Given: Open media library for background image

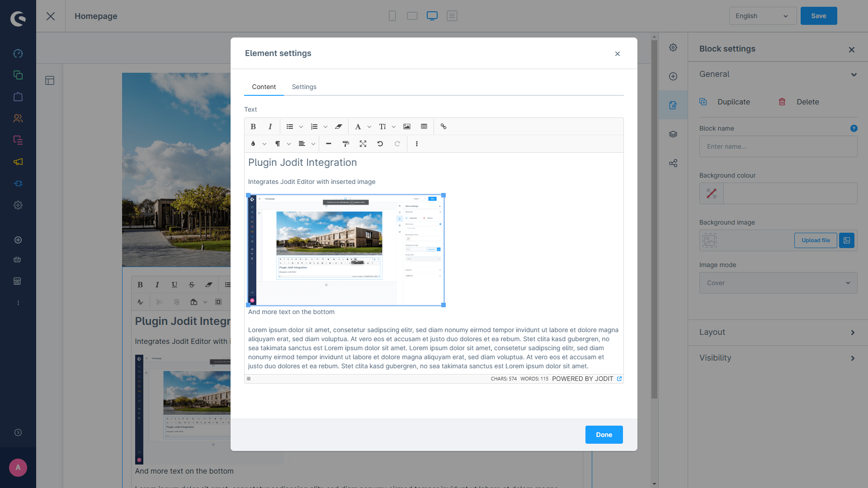Looking at the screenshot, I should (x=847, y=240).
